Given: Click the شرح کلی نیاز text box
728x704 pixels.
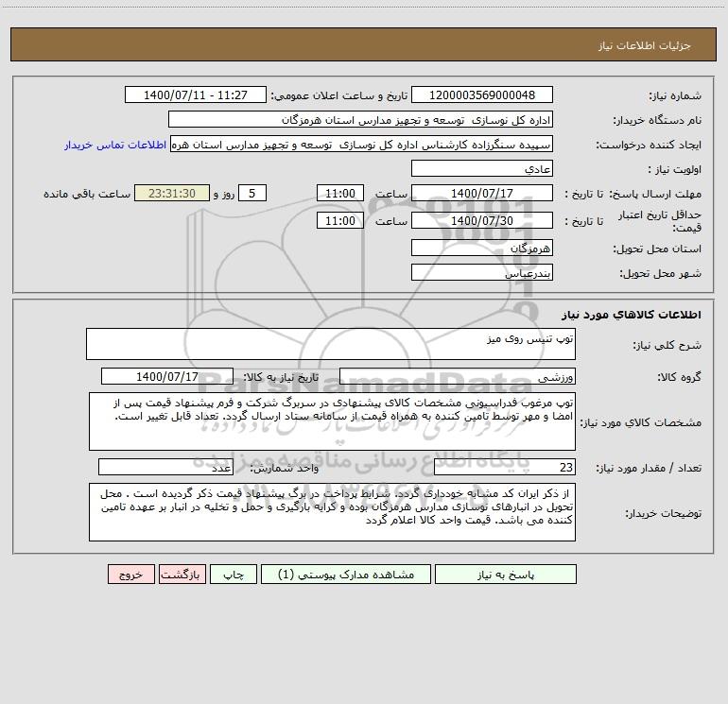Looking at the screenshot, I should tap(331, 344).
